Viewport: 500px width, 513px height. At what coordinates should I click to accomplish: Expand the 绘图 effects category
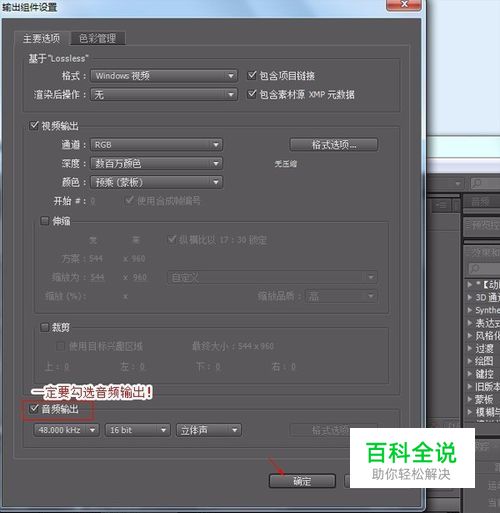tap(470, 361)
